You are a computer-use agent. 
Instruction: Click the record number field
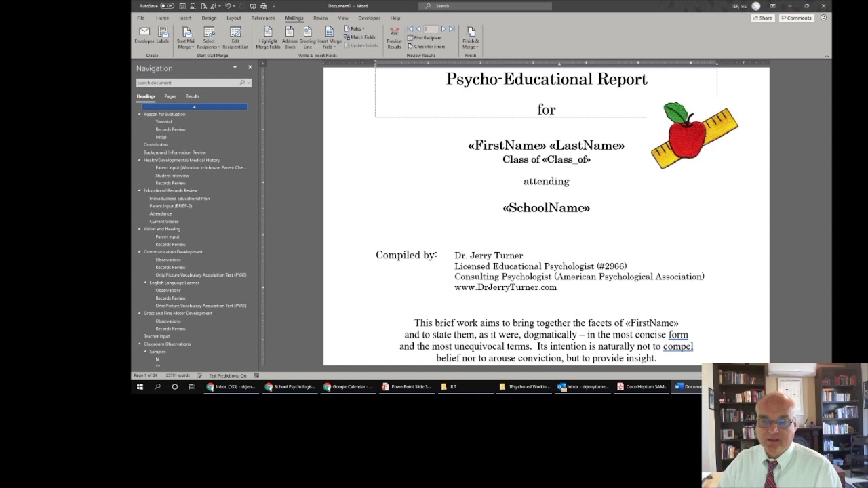coord(431,29)
